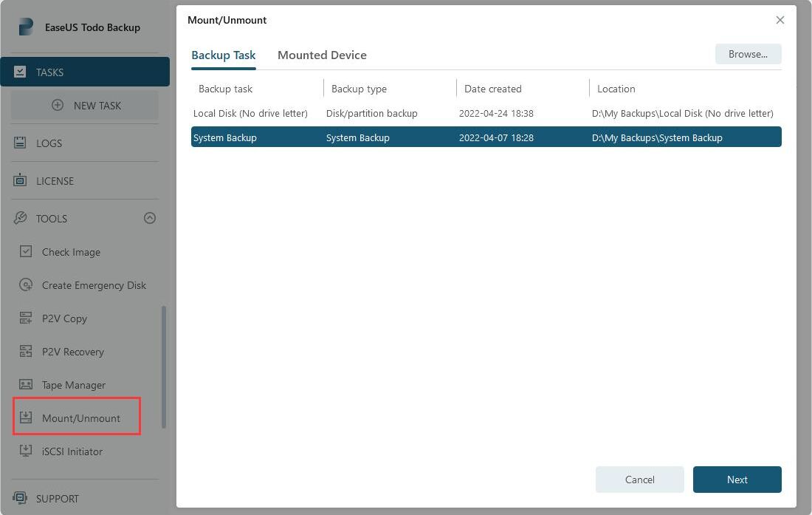Open P2V Recovery tool label
The width and height of the screenshot is (812, 515).
(73, 352)
